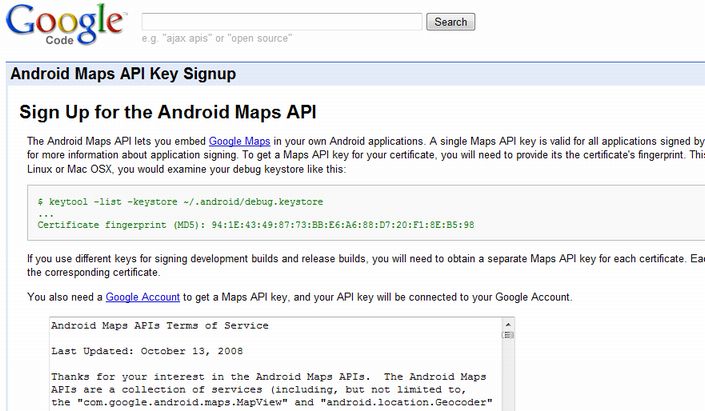Click the Google Code logo
Viewport: 705px width, 411px height.
[x=66, y=25]
